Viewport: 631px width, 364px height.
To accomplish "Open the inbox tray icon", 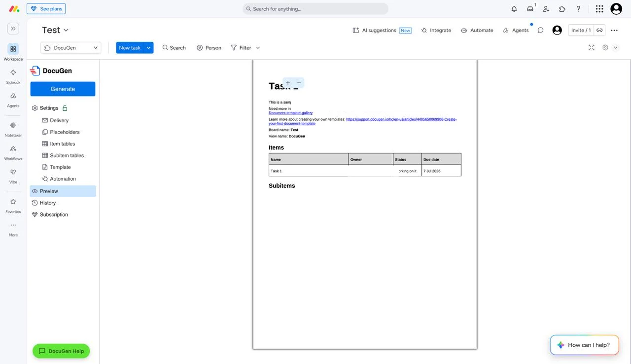I will (x=530, y=9).
